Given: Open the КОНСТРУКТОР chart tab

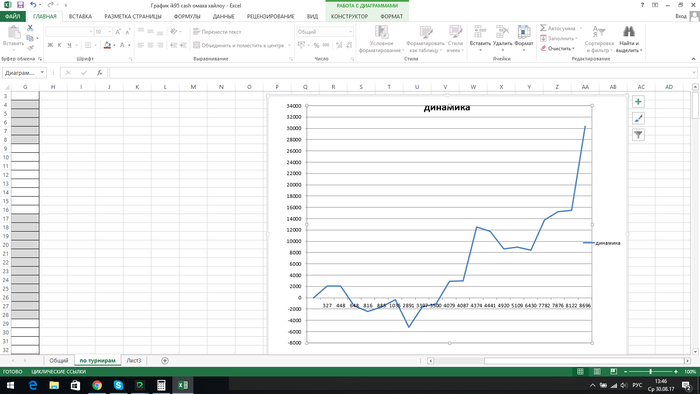Looking at the screenshot, I should pos(349,16).
